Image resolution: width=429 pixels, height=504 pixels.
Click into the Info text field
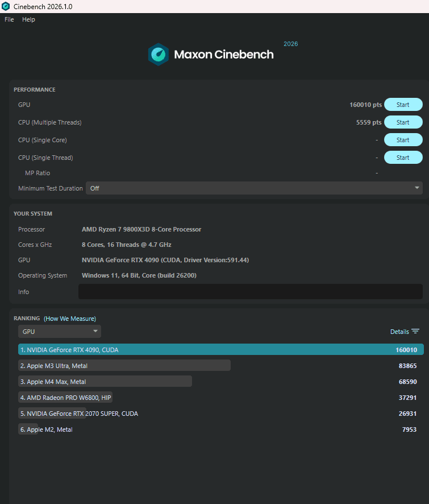tap(251, 292)
